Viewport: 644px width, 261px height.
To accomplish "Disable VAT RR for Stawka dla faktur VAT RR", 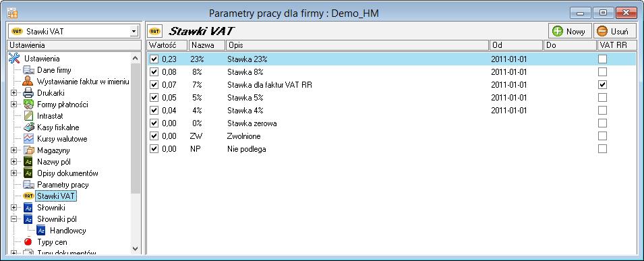I will click(x=602, y=85).
